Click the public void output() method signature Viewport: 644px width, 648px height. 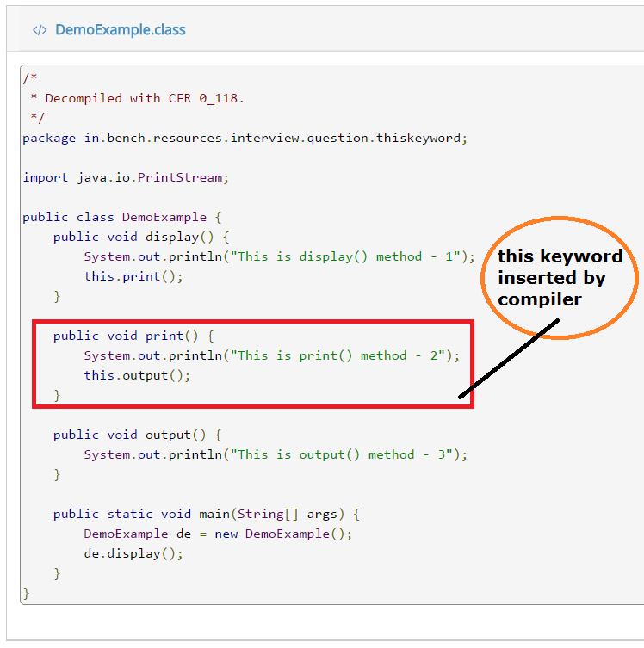click(x=138, y=435)
